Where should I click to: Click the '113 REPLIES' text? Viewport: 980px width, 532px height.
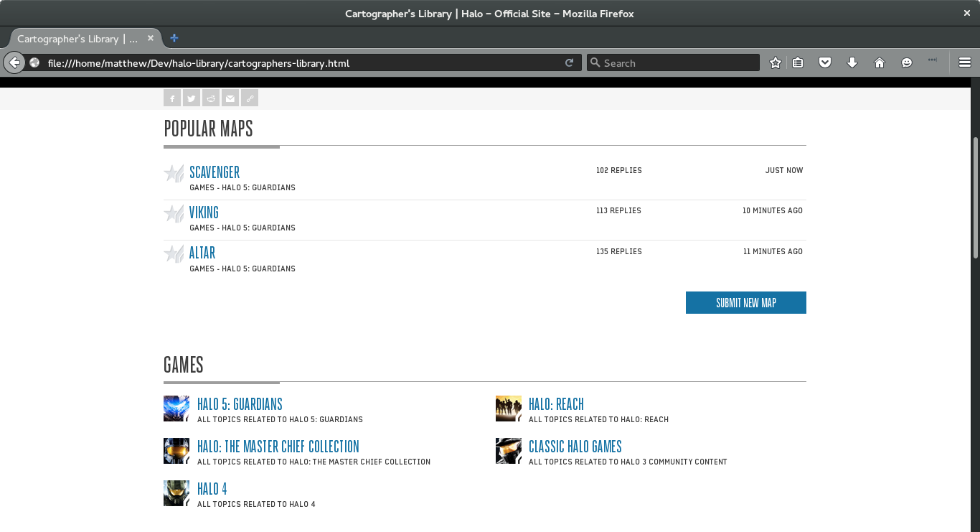[x=618, y=211]
